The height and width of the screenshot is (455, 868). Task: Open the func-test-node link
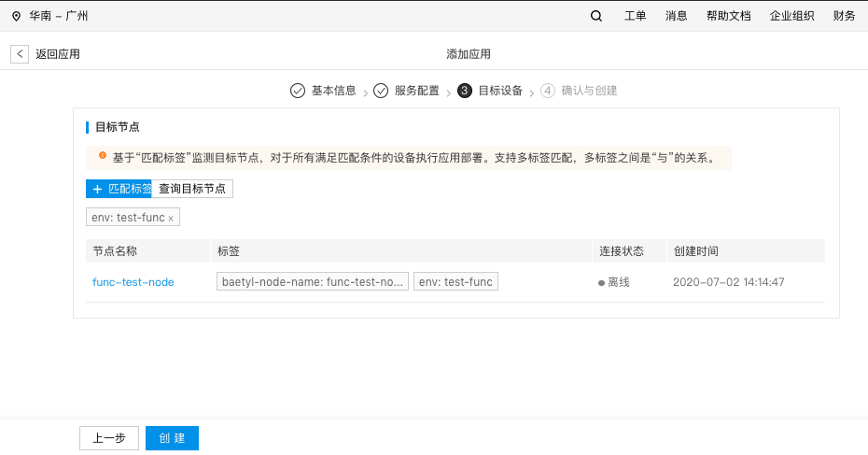[x=133, y=282]
